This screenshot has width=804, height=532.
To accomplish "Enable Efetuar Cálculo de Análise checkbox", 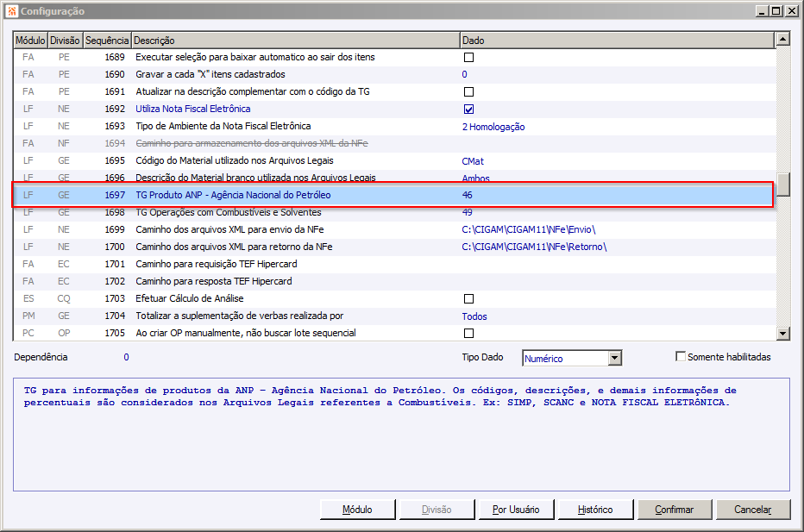I will (x=468, y=299).
